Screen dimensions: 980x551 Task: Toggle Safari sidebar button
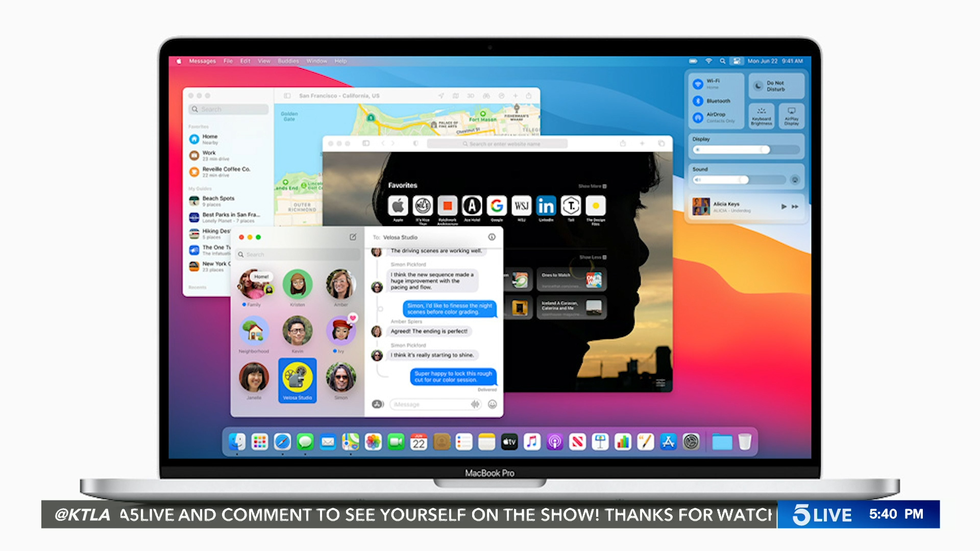pyautogui.click(x=366, y=144)
